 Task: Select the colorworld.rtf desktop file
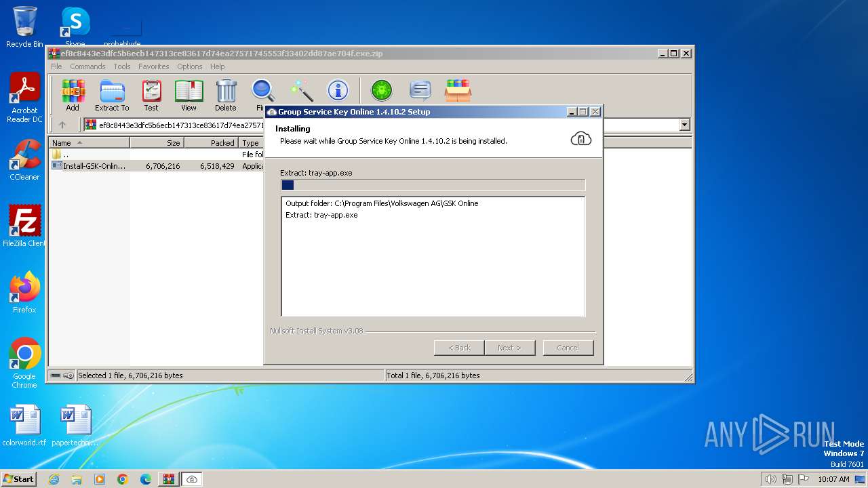coord(24,426)
